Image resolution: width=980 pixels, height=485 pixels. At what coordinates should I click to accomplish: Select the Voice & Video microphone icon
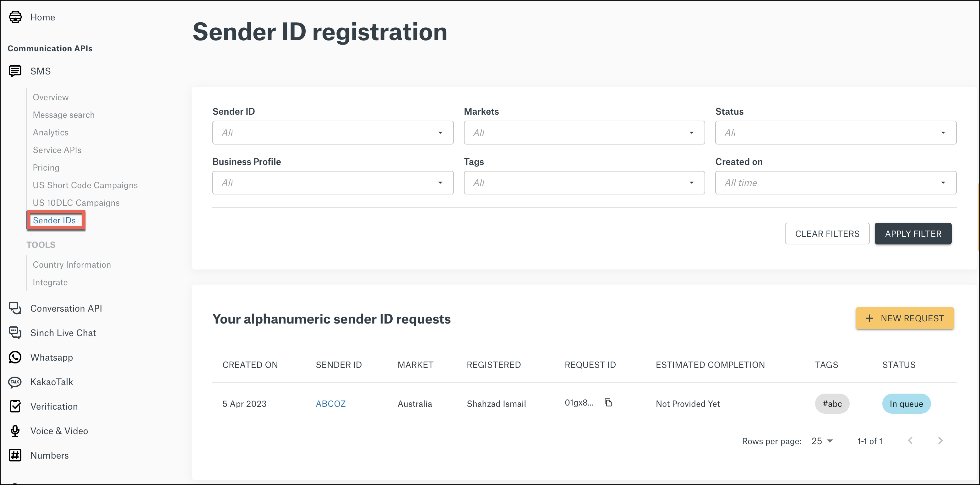(x=15, y=431)
